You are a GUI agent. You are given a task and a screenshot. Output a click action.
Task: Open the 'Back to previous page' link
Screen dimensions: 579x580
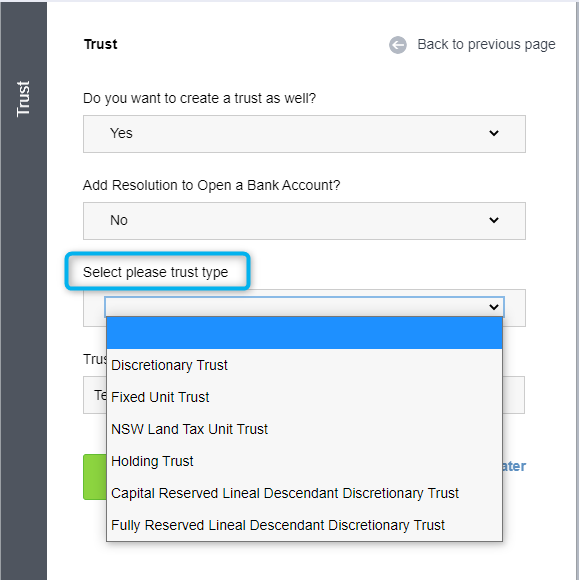tap(486, 44)
